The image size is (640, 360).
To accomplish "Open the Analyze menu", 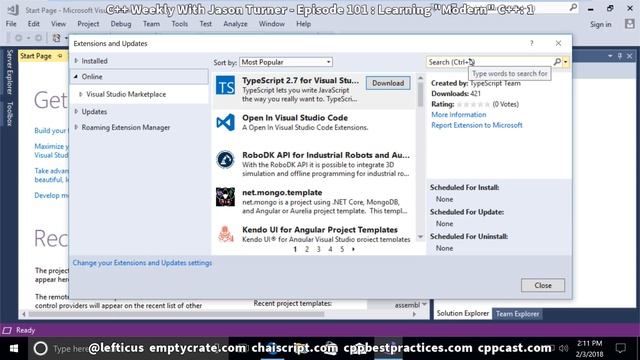I will point(236,24).
